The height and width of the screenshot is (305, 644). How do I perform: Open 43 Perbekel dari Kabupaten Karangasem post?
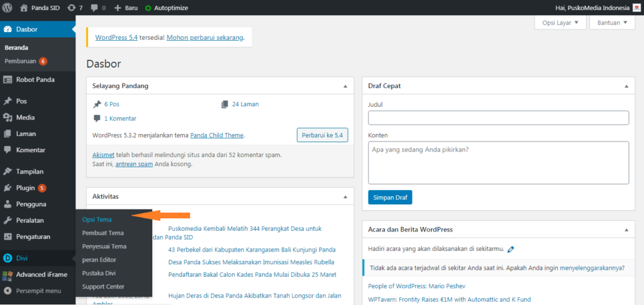(252, 249)
